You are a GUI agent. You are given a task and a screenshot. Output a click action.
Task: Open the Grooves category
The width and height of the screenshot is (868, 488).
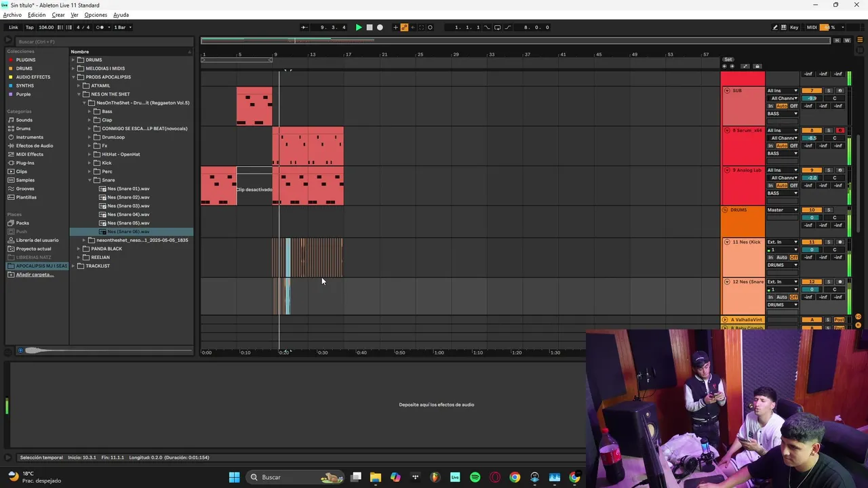25,188
